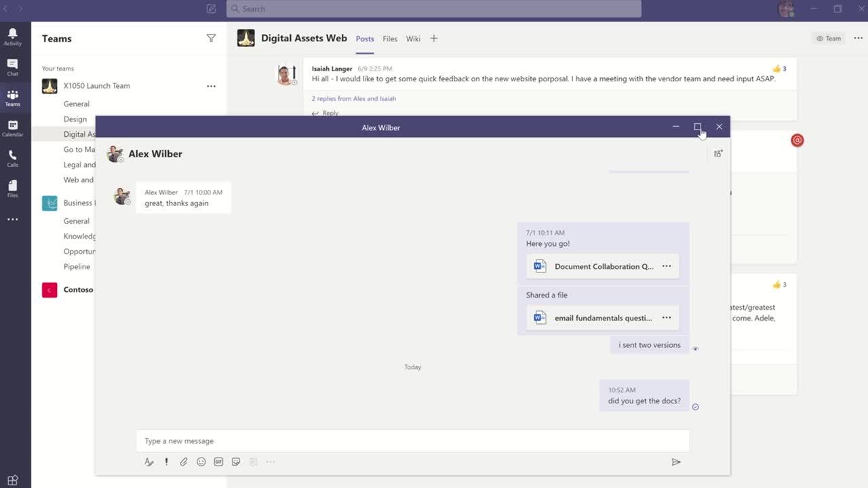
Task: Open the Activity feed in sidebar
Action: pos(12,37)
